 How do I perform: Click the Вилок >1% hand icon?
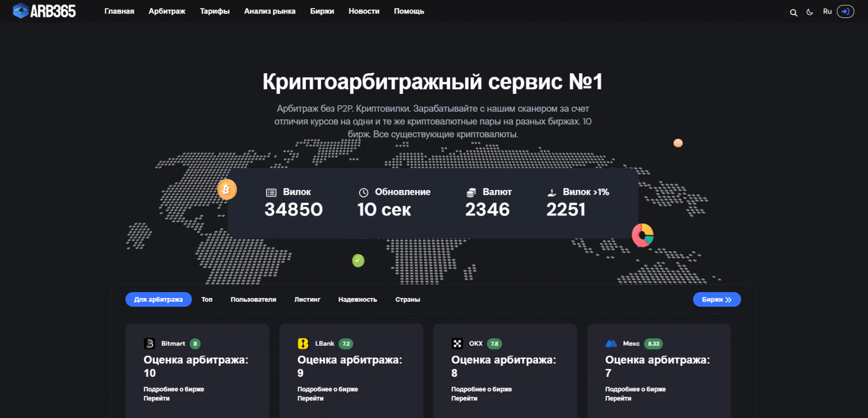552,193
